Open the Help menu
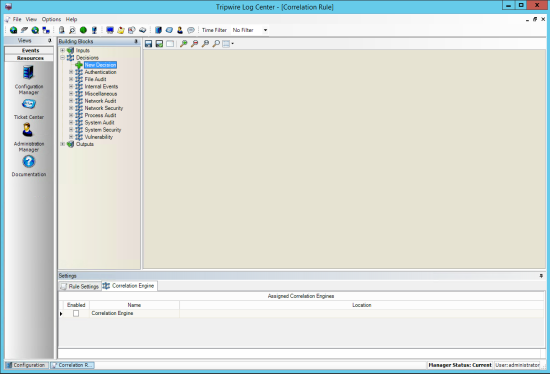This screenshot has width=550, height=374. (71, 19)
